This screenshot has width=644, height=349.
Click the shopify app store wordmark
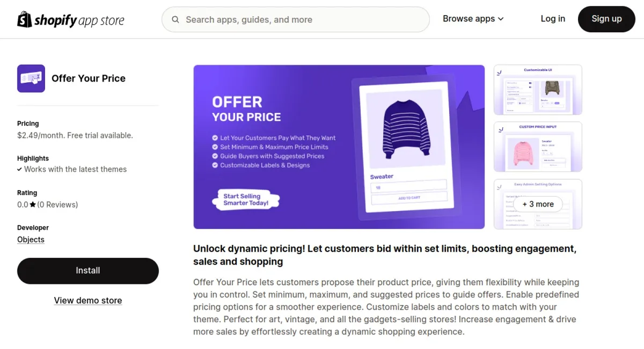click(78, 19)
